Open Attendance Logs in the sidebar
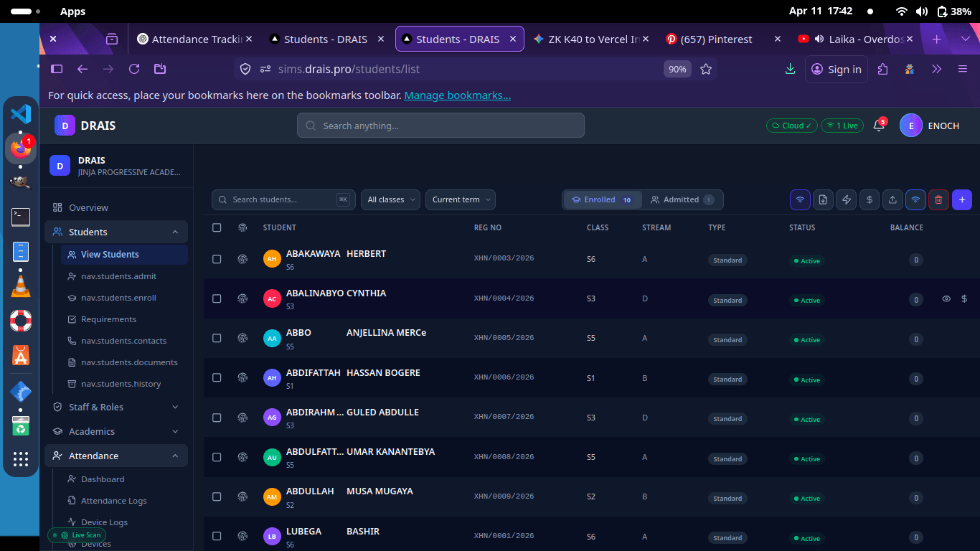 tap(113, 501)
